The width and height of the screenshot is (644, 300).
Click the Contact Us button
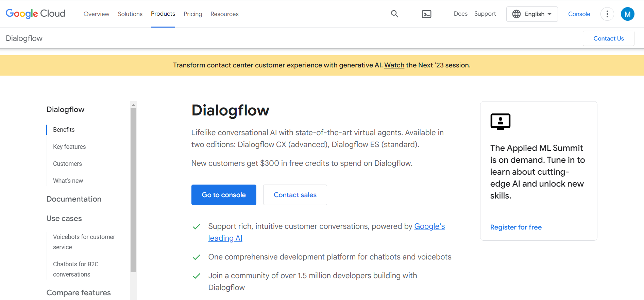608,38
